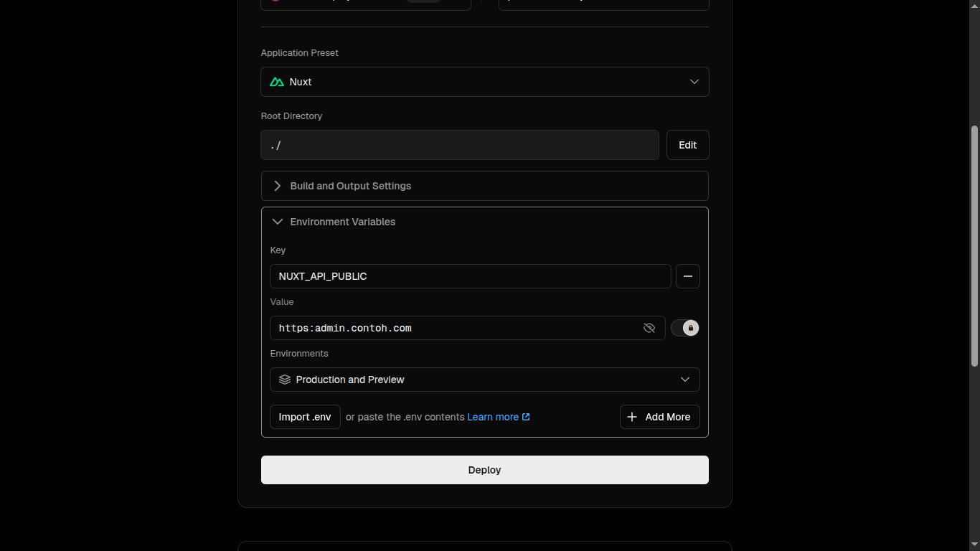Click the Deploy button

click(484, 470)
